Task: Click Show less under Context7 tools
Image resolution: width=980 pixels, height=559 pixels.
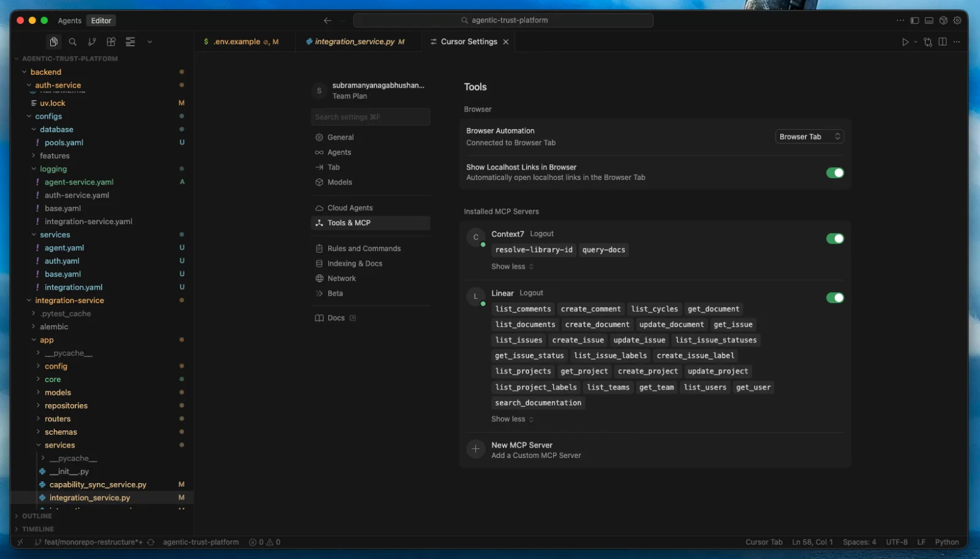Action: click(x=512, y=266)
